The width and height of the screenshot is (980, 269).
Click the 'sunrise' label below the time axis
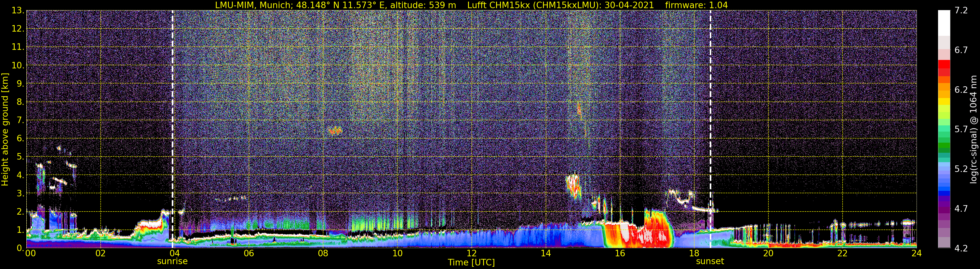tap(172, 262)
